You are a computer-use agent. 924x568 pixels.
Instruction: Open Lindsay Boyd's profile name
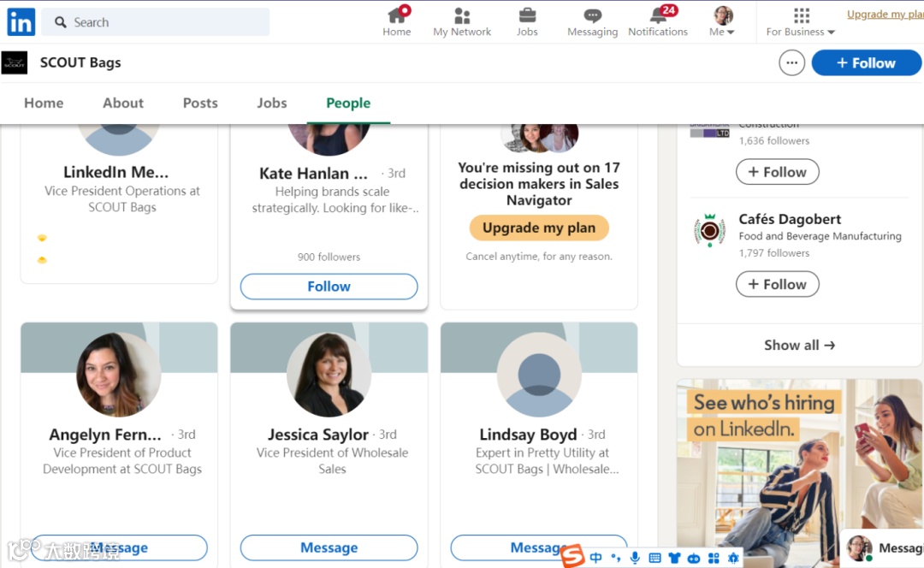(528, 435)
